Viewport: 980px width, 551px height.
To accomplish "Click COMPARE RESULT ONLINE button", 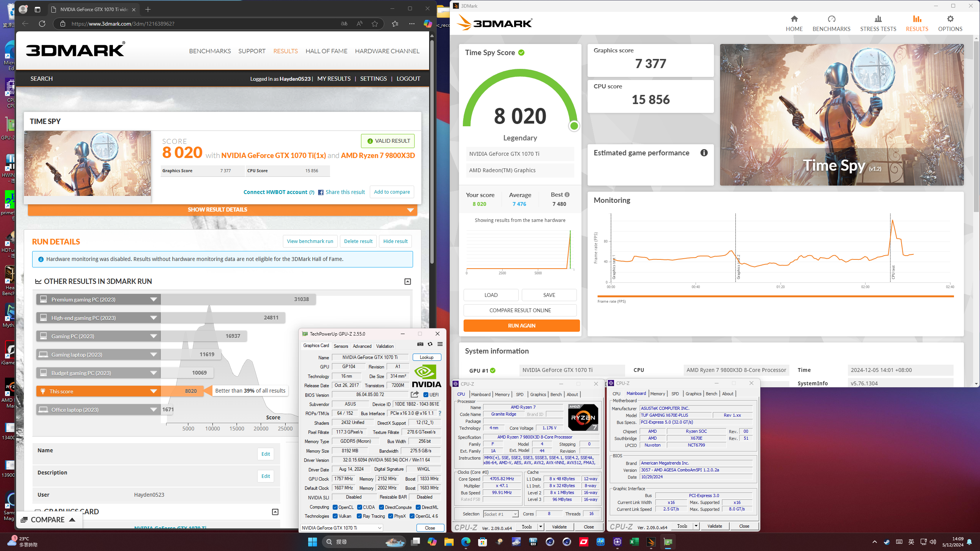I will 520,310.
